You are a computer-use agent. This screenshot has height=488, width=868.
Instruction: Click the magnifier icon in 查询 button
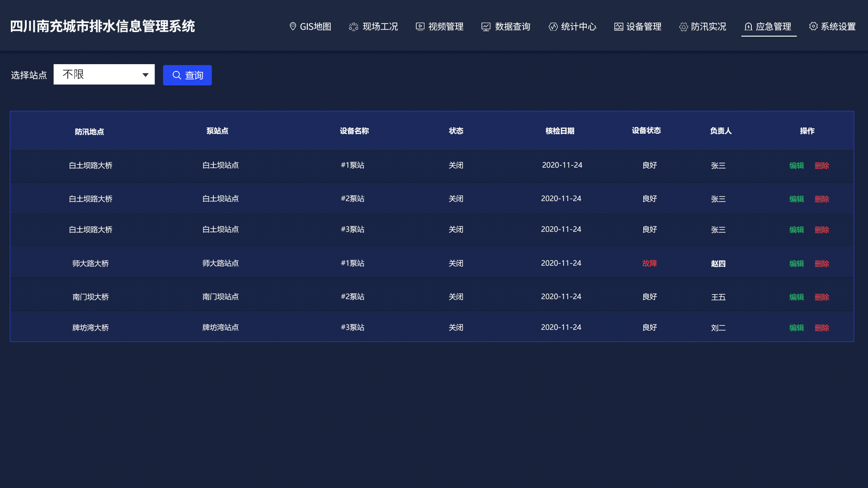pos(177,75)
